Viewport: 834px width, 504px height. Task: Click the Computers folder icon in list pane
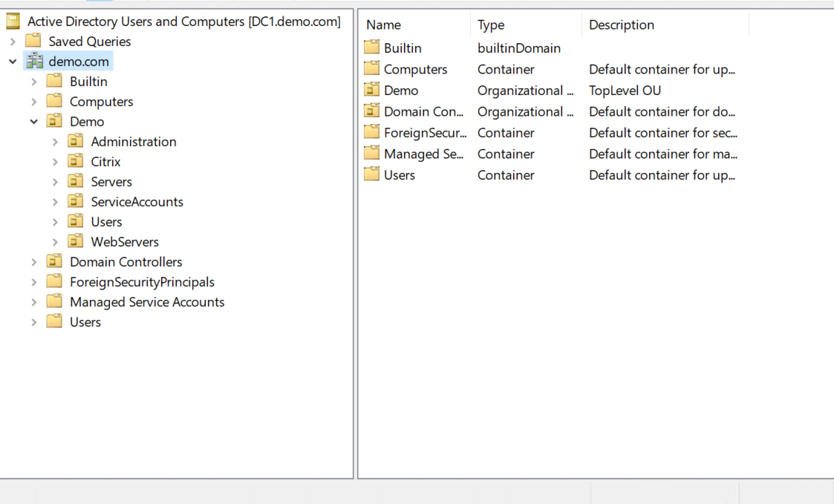[x=371, y=68]
